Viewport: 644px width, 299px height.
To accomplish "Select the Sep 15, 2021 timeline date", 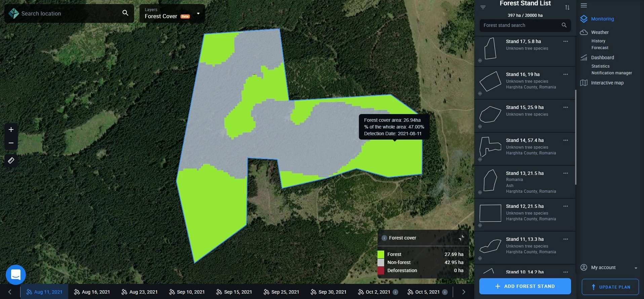I will pyautogui.click(x=234, y=292).
